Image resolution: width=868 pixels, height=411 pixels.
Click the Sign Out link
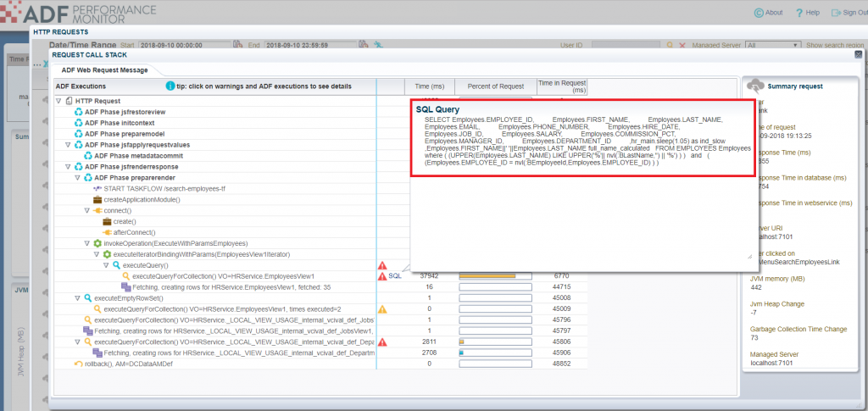tap(849, 13)
